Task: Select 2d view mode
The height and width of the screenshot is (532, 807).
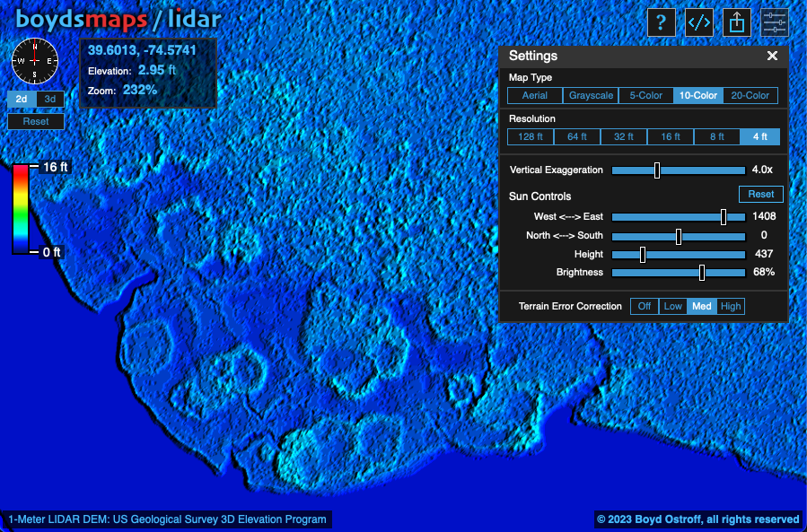Action: (22, 99)
